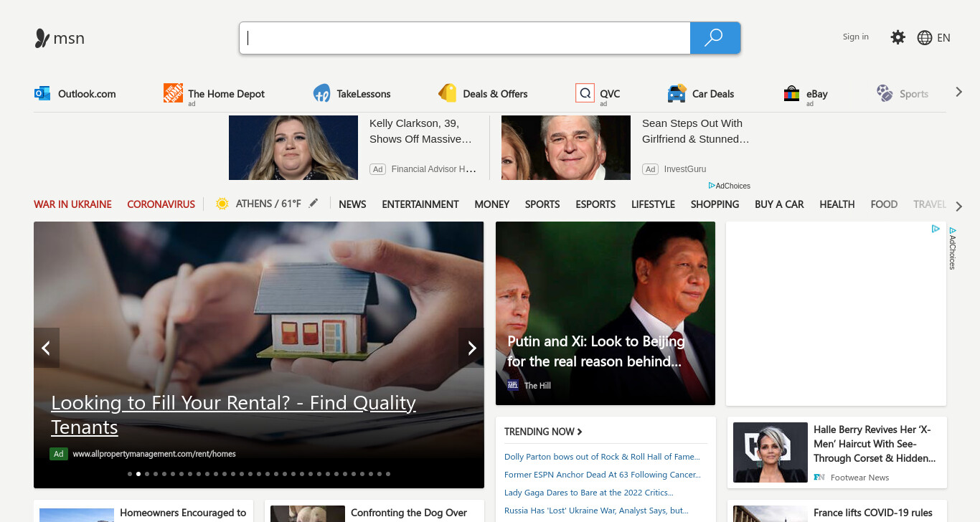The width and height of the screenshot is (980, 522).
Task: Click the TakeLessons icon
Action: pyautogui.click(x=321, y=93)
